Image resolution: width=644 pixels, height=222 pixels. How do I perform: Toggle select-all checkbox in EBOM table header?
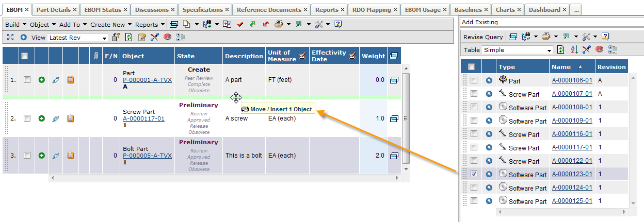tap(24, 56)
